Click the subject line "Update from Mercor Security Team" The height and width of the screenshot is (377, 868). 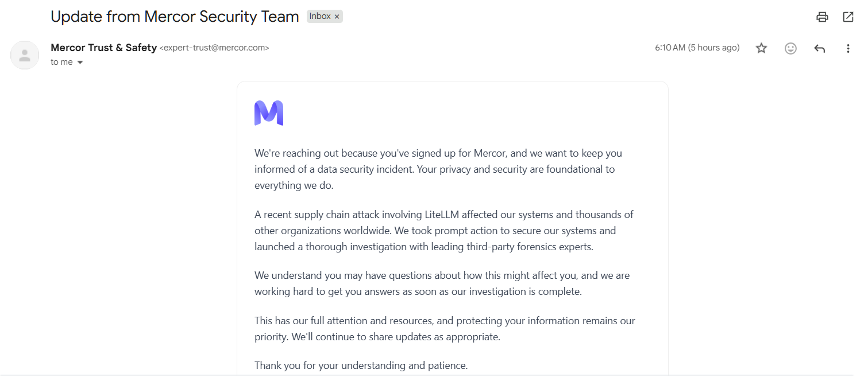pyautogui.click(x=175, y=17)
